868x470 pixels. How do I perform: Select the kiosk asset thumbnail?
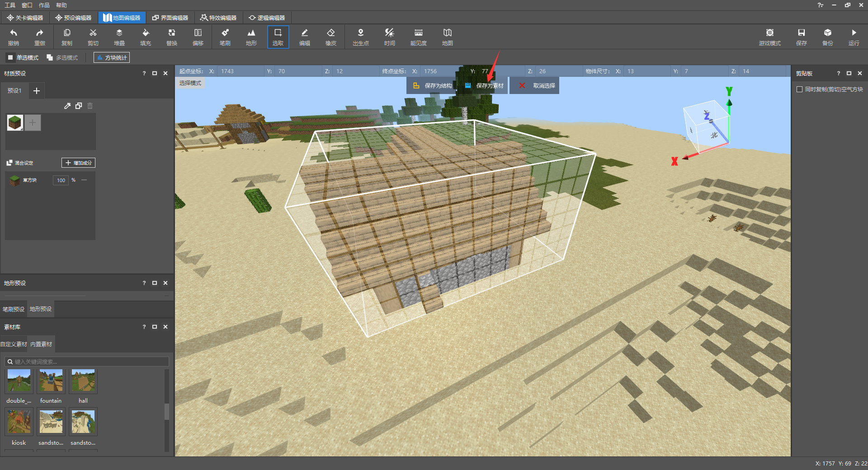[x=19, y=422]
